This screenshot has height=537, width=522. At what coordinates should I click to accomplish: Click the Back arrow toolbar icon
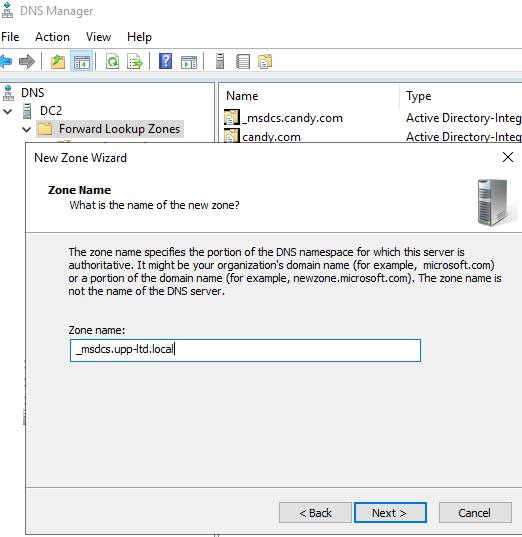tap(6, 62)
